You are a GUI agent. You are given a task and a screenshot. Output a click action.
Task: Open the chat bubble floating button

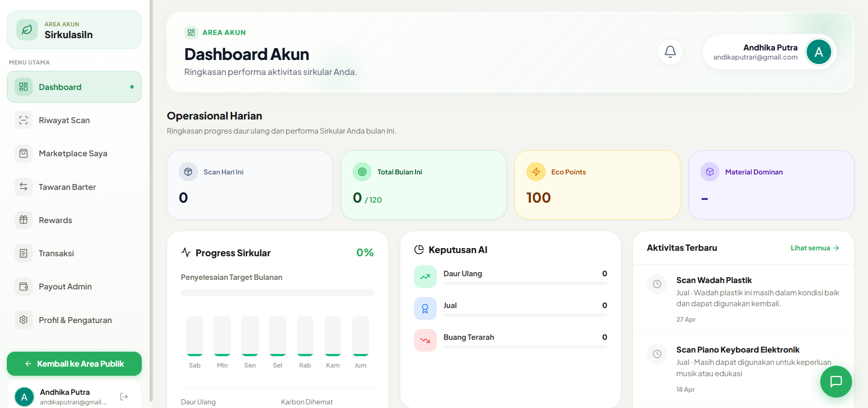tap(836, 382)
